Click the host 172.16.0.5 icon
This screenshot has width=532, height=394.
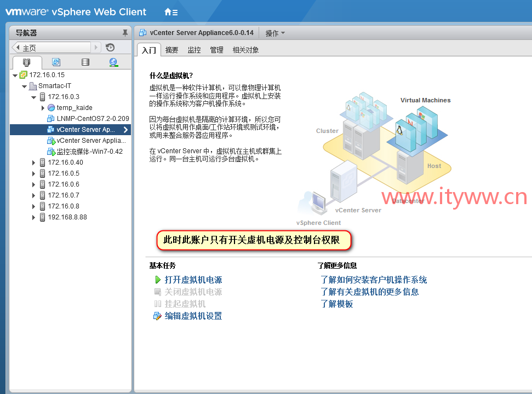click(42, 173)
